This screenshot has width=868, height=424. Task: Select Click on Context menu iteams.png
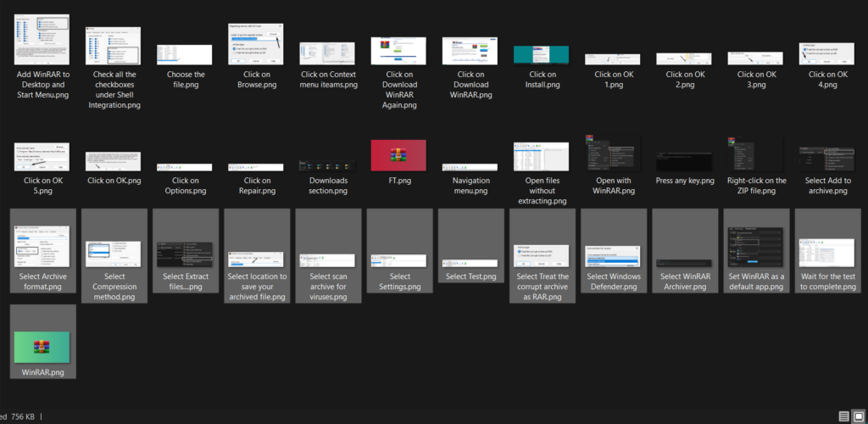tap(327, 53)
